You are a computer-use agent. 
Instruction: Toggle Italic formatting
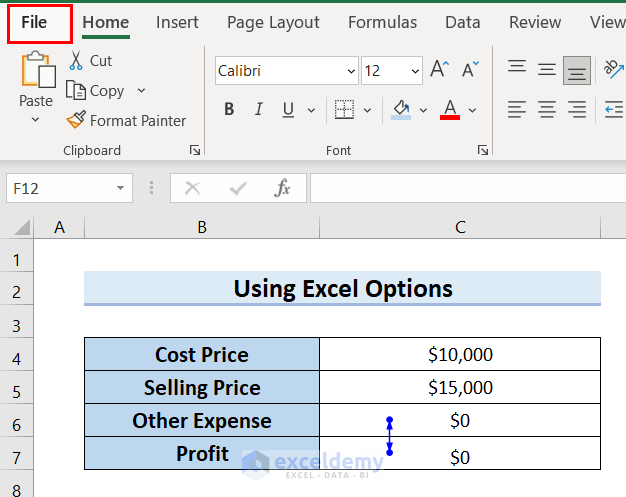coord(259,109)
